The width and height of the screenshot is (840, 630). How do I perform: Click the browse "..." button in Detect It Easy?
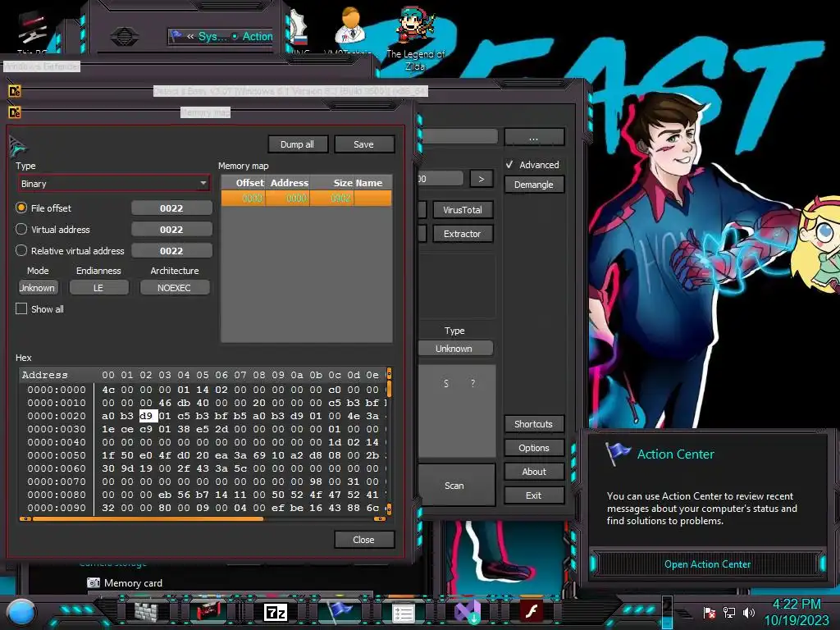tap(533, 137)
